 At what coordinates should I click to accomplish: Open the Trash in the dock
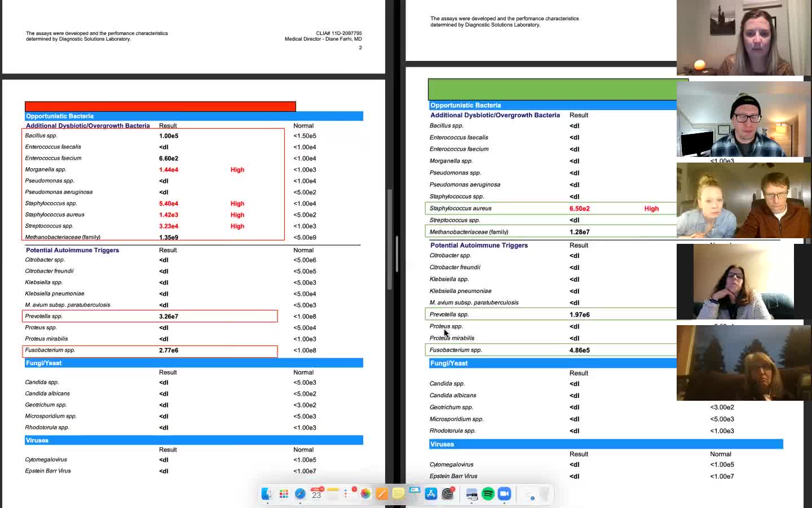pos(544,494)
